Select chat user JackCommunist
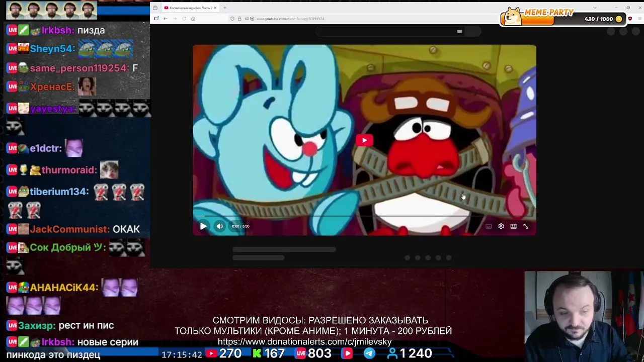644x362 pixels. (x=70, y=229)
